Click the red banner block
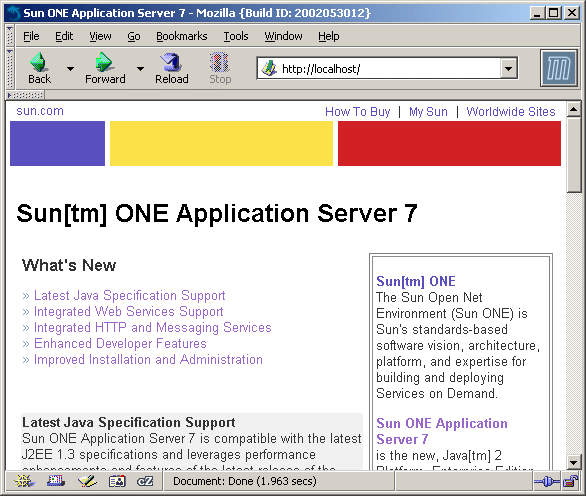This screenshot has height=496, width=586. [x=449, y=143]
